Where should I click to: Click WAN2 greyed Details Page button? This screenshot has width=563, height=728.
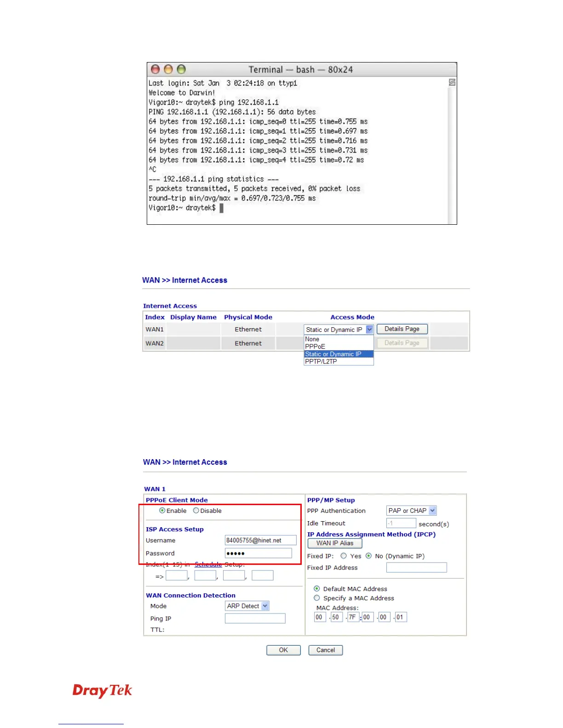click(402, 343)
